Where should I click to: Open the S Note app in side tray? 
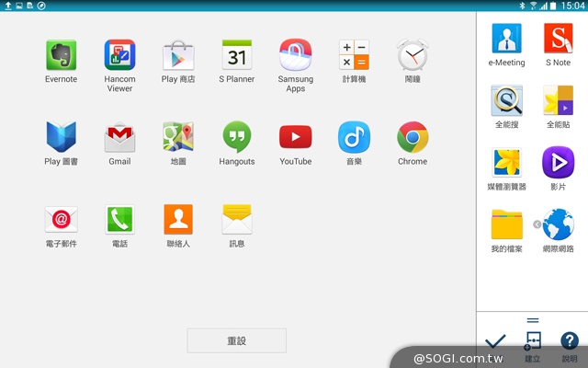558,40
